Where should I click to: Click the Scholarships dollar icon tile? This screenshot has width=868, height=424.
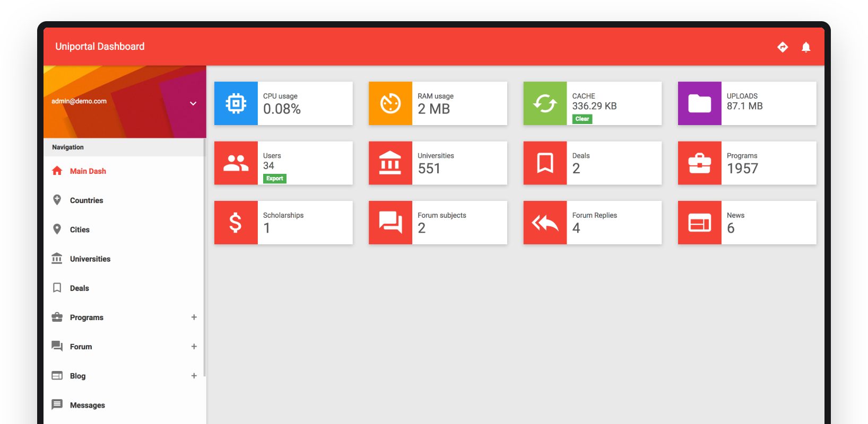tap(236, 223)
